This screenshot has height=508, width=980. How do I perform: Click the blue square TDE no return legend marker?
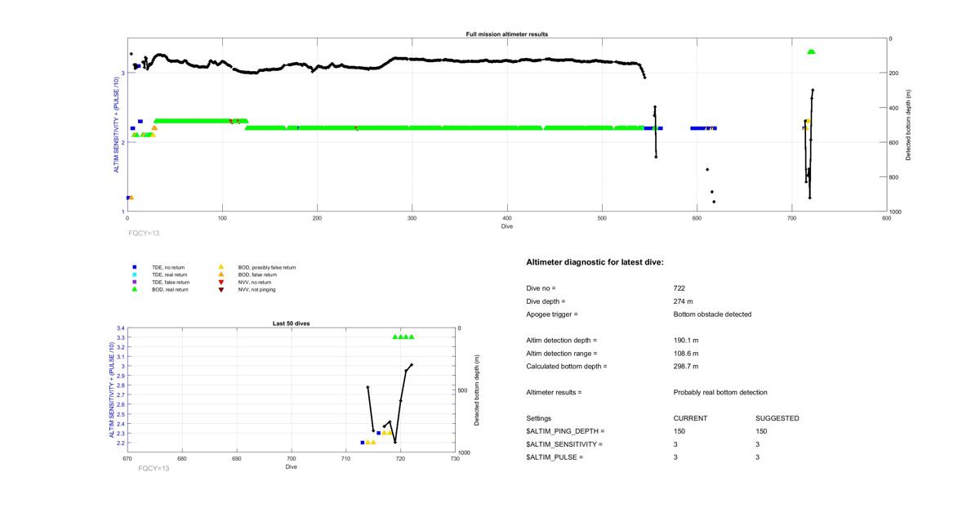(135, 267)
